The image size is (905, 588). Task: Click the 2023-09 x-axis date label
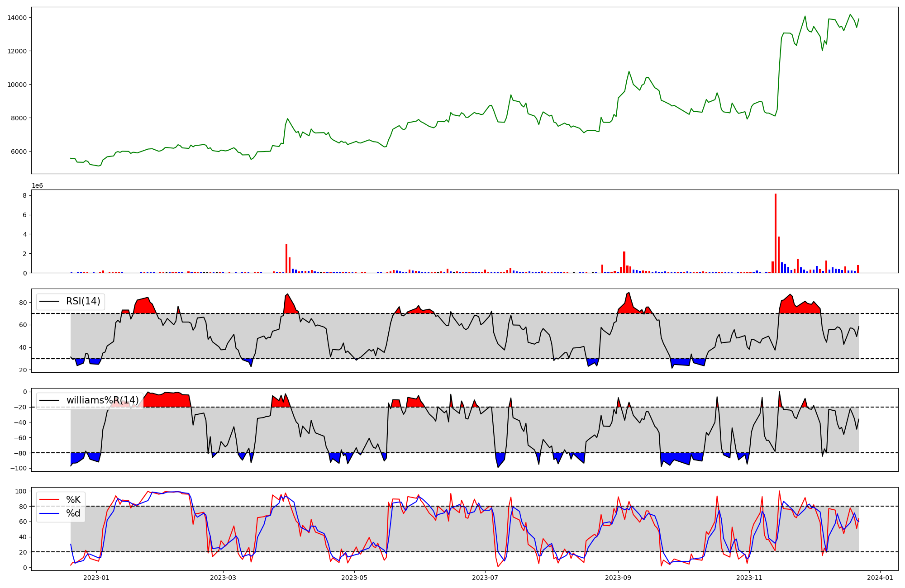[618, 578]
